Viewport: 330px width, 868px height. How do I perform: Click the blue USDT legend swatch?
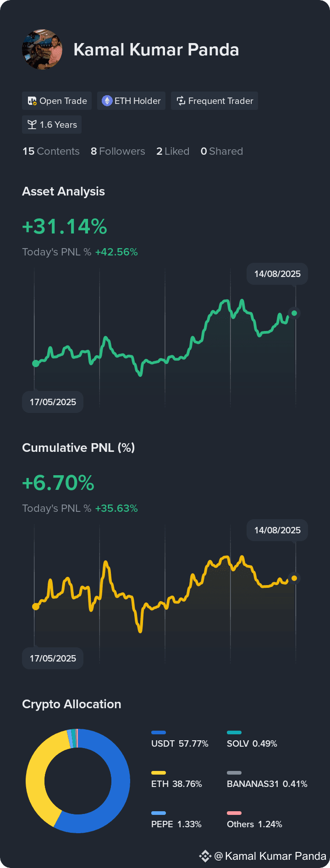point(159,732)
